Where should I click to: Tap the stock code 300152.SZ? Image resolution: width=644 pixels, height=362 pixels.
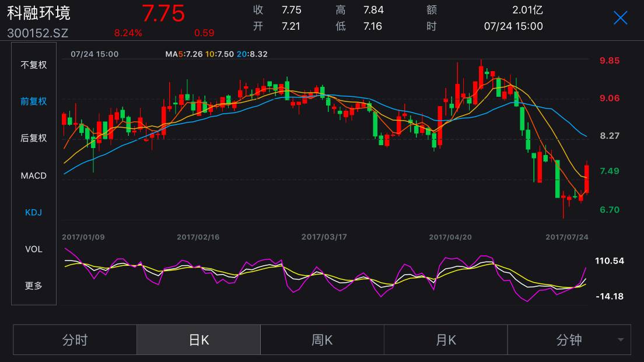[38, 33]
